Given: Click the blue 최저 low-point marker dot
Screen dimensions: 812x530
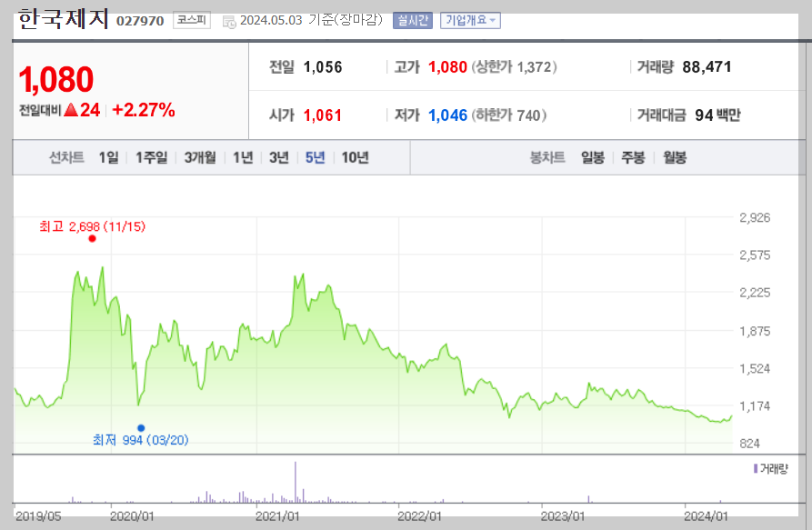Looking at the screenshot, I should coord(142,425).
